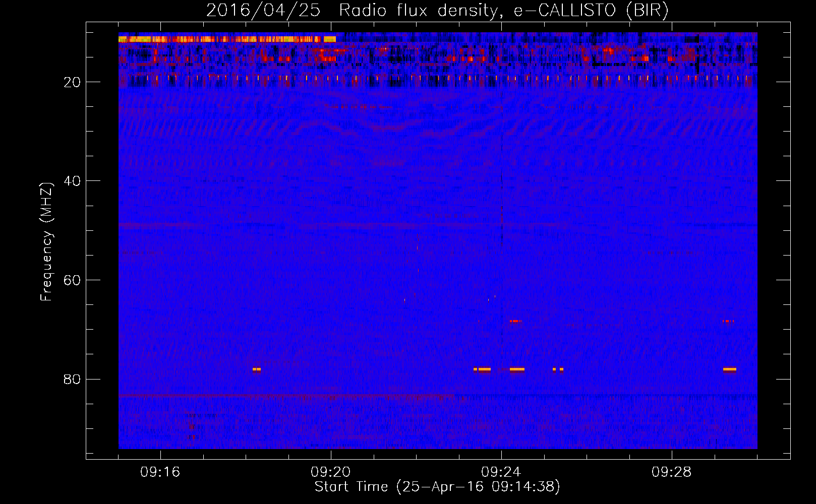
Task: Click the 40 MHz frequency tick label
Action: pos(72,181)
